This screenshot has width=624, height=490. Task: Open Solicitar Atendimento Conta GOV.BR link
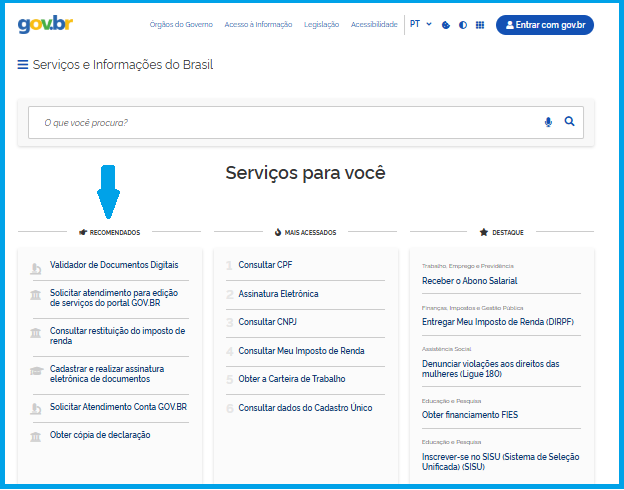pyautogui.click(x=118, y=407)
